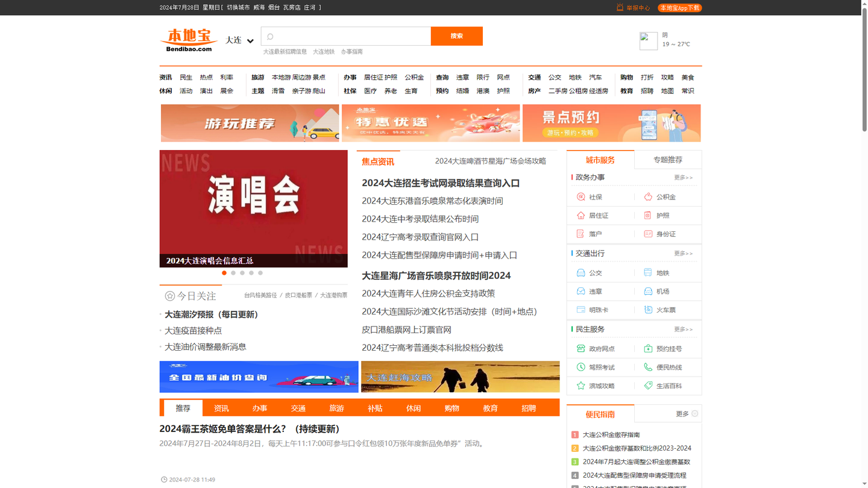The image size is (868, 488).
Task: Open 大连公积金缴存指南 ranked item
Action: pyautogui.click(x=611, y=434)
